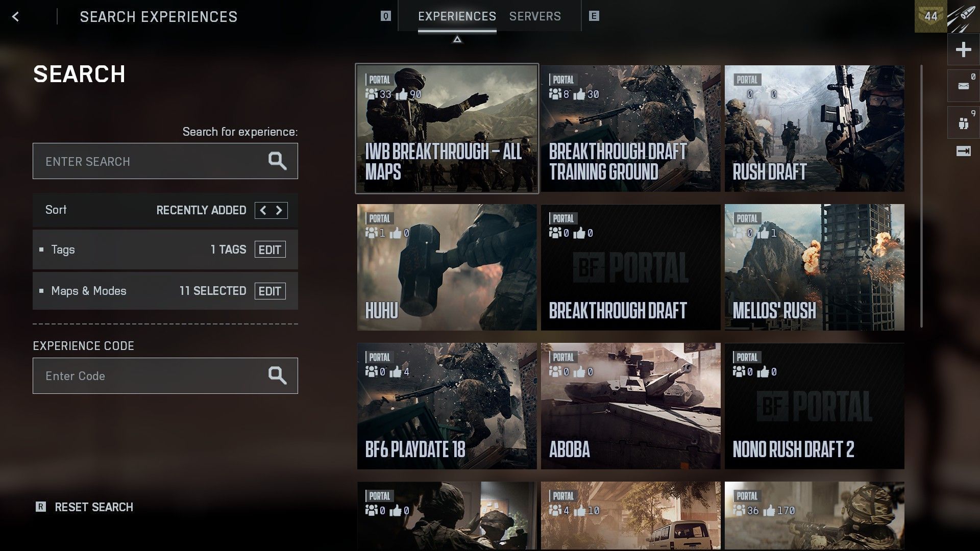Select next sort option arrow
The height and width of the screenshot is (551, 980).
pyautogui.click(x=279, y=210)
